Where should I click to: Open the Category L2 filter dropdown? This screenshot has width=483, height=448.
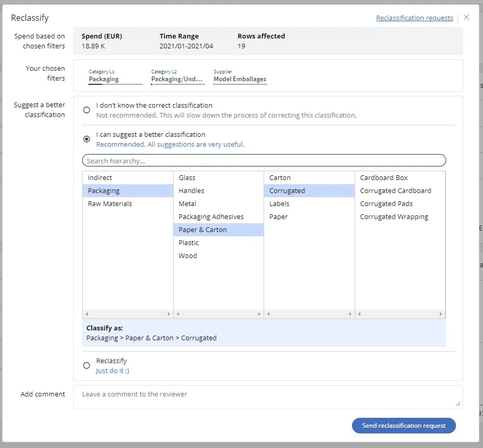pos(177,79)
